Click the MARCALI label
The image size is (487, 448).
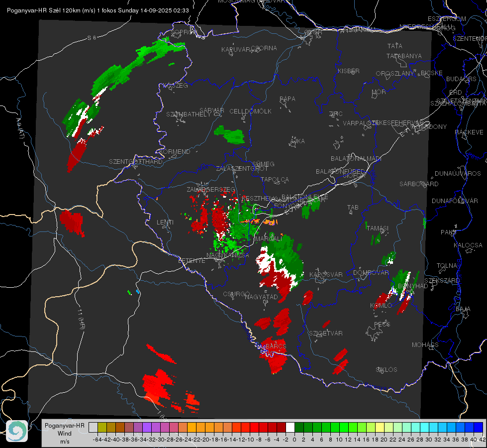(x=268, y=239)
